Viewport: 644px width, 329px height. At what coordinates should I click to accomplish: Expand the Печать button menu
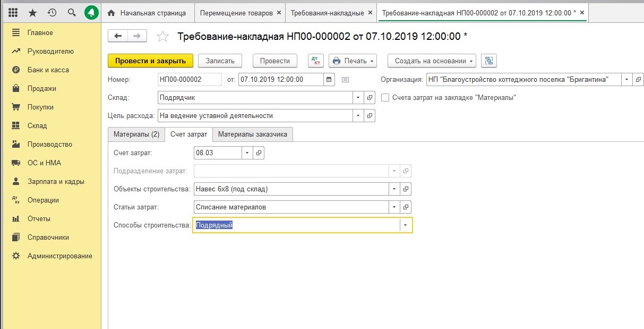353,61
